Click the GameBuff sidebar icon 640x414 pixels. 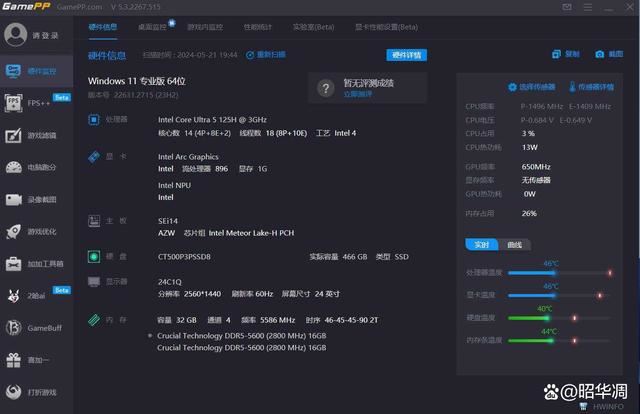pyautogui.click(x=16, y=327)
